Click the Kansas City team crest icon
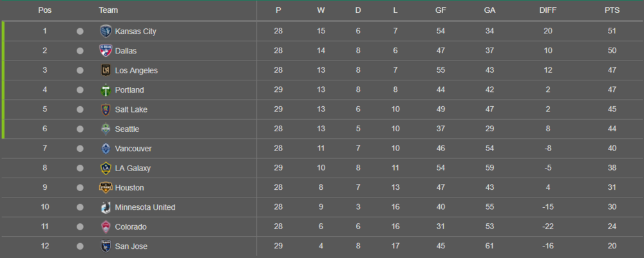Image resolution: width=644 pixels, height=258 pixels. point(106,31)
